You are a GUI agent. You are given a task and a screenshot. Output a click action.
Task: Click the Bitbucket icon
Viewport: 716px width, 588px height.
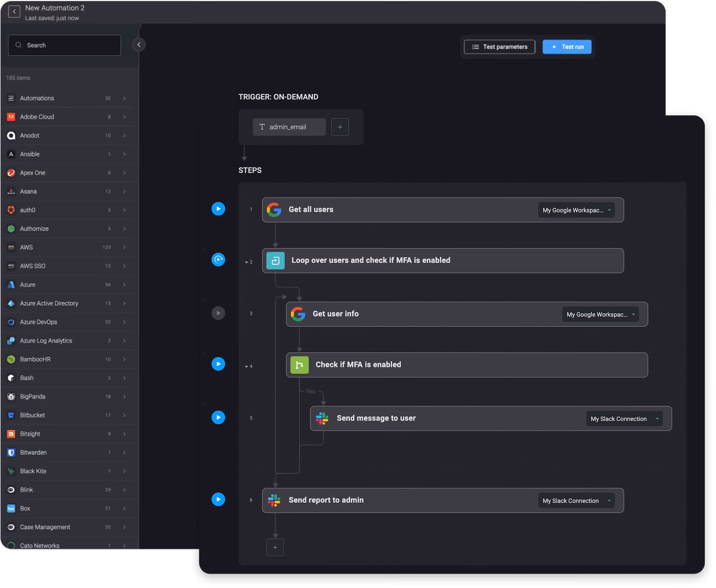[11, 415]
